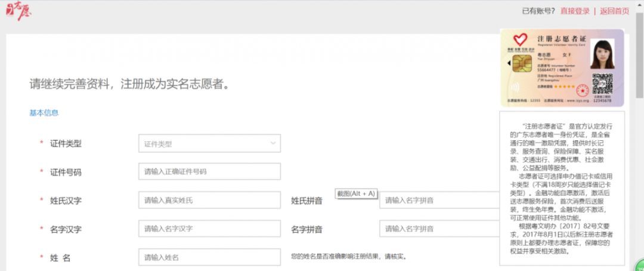
Task: Go back via the 返回首页 link
Action: [614, 11]
